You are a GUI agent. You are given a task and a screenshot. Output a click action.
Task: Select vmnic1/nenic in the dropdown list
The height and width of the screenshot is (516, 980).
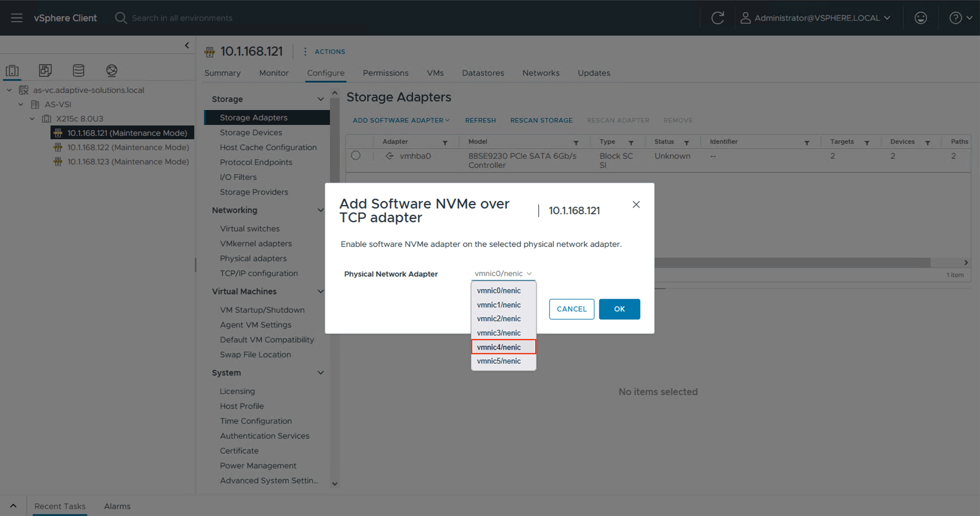click(499, 304)
